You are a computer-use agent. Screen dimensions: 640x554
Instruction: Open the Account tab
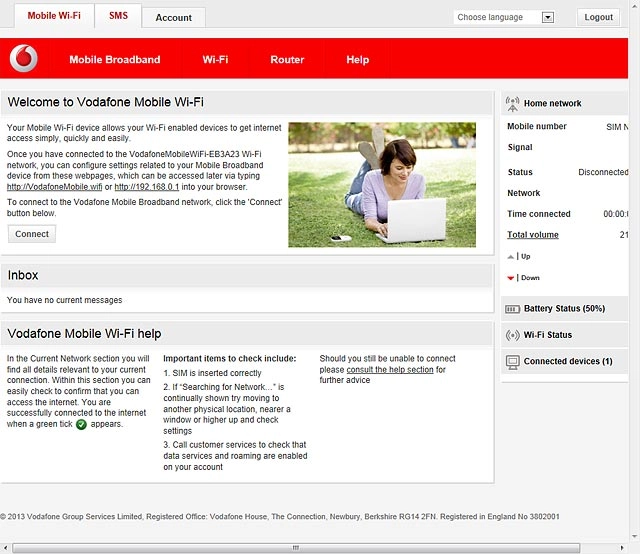click(x=173, y=18)
